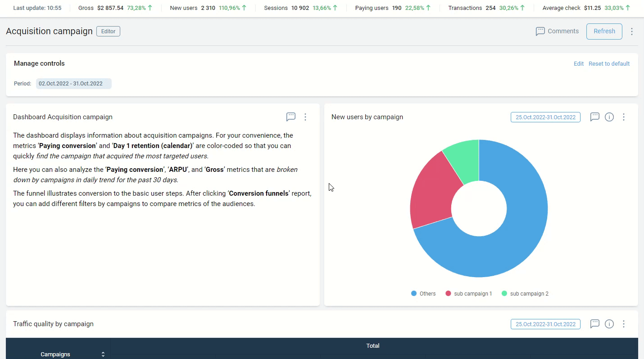Open date range of Traffic quality by campaign
Viewport: 644px width, 359px height.
(x=545, y=324)
